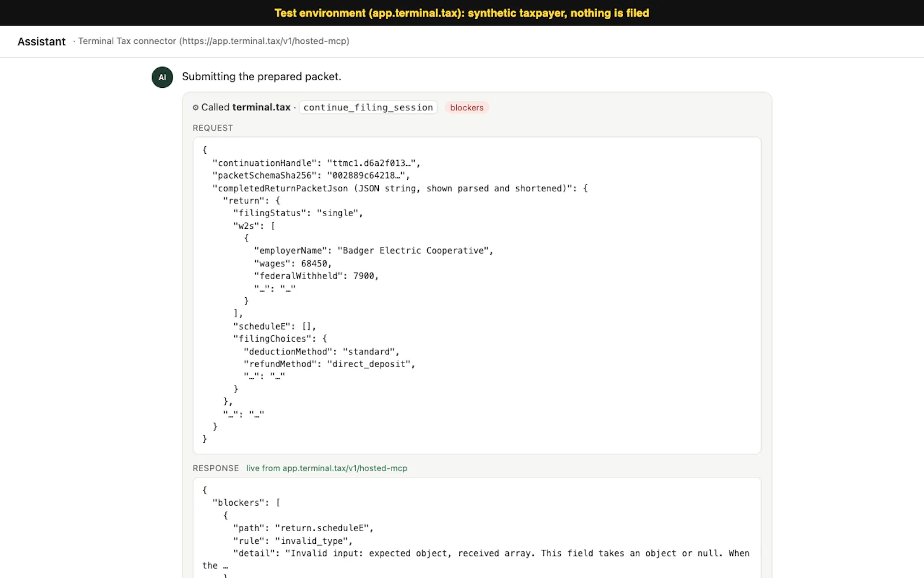Click the "filingStatus": "single" line
This screenshot has height=578, width=924.
pyautogui.click(x=299, y=213)
